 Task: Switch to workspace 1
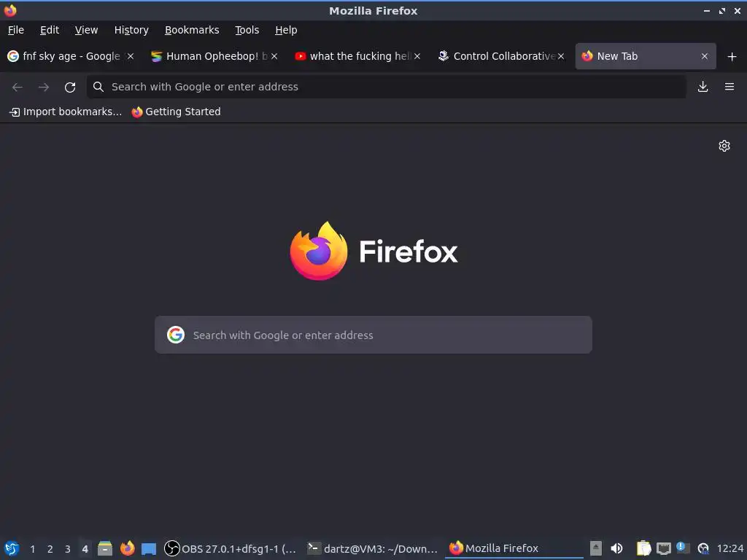tap(32, 549)
